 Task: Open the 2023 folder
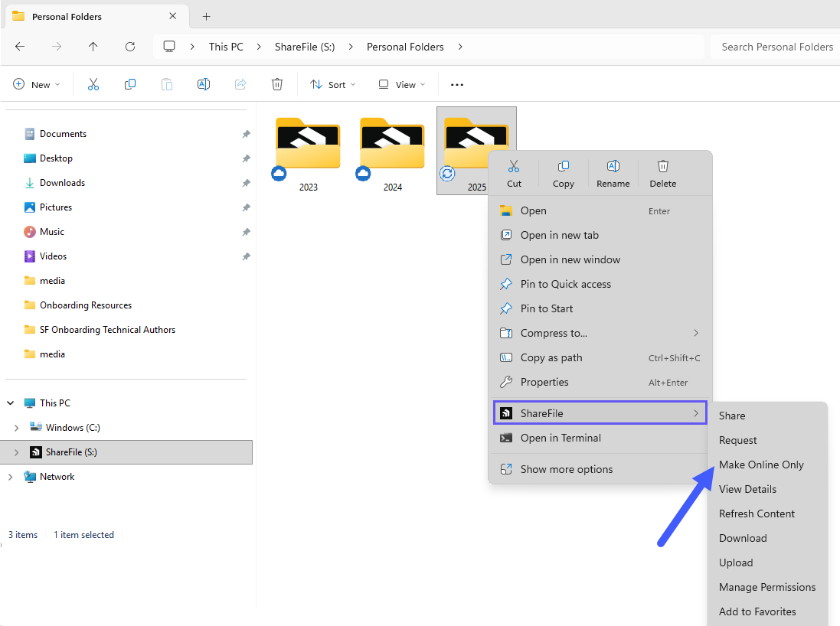coord(308,149)
